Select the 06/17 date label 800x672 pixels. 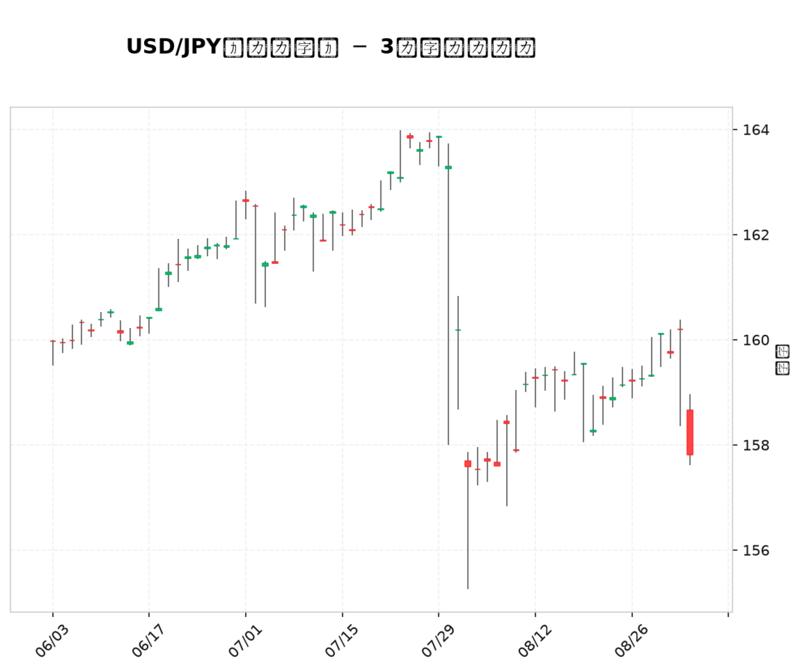148,640
